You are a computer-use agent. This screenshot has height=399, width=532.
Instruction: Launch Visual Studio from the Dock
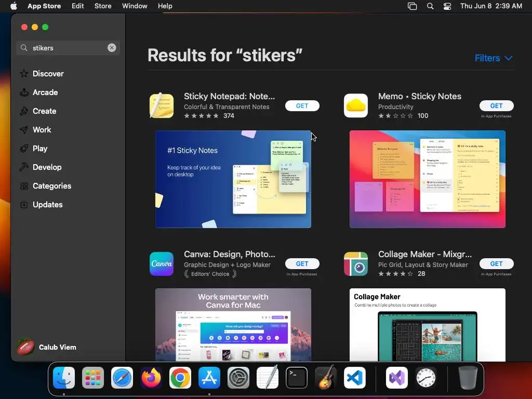[x=396, y=378]
